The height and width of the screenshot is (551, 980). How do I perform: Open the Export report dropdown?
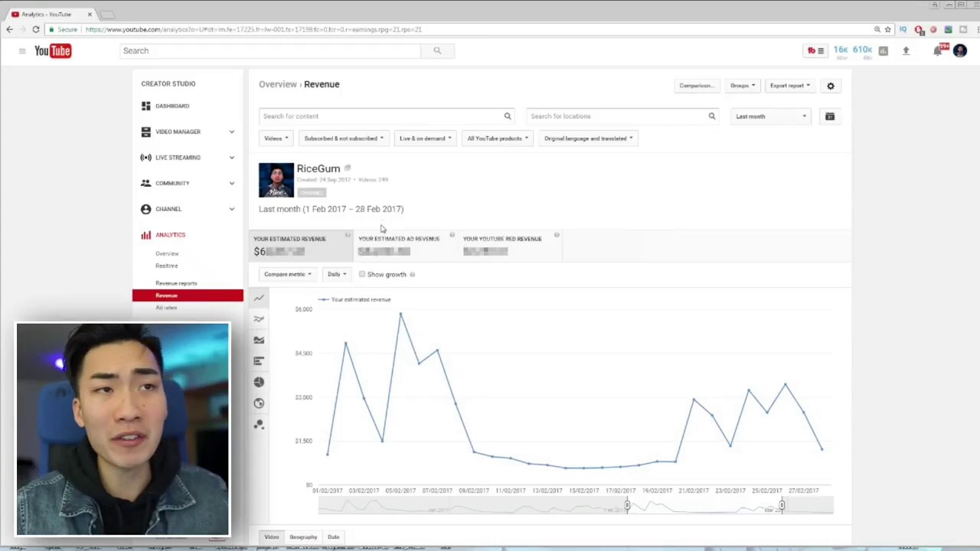coord(789,86)
